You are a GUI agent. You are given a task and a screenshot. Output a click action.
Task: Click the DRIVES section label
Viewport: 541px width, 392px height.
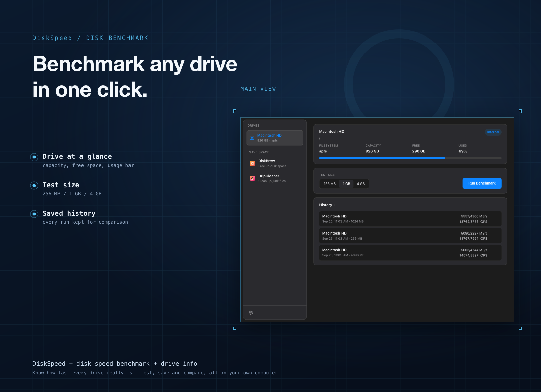253,126
